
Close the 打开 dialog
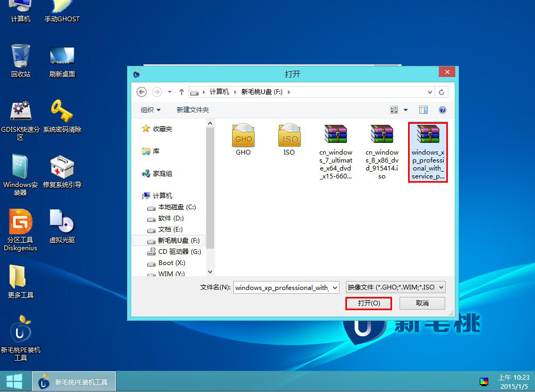pyautogui.click(x=447, y=72)
